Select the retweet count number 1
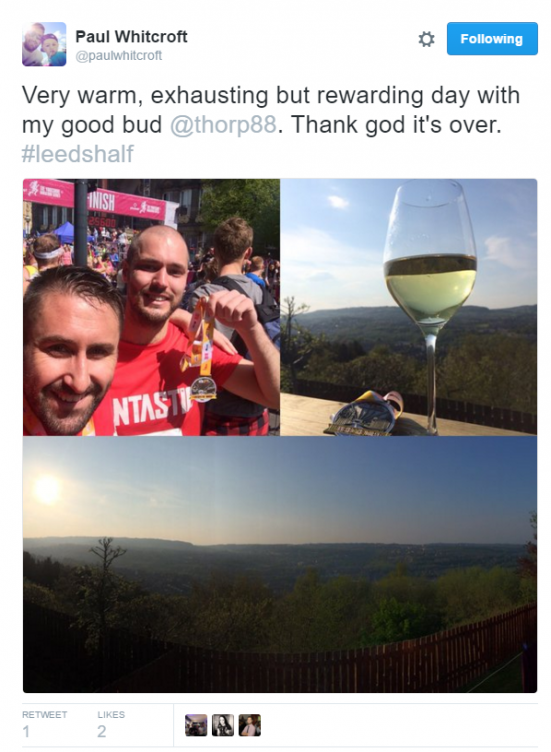 click(x=26, y=731)
